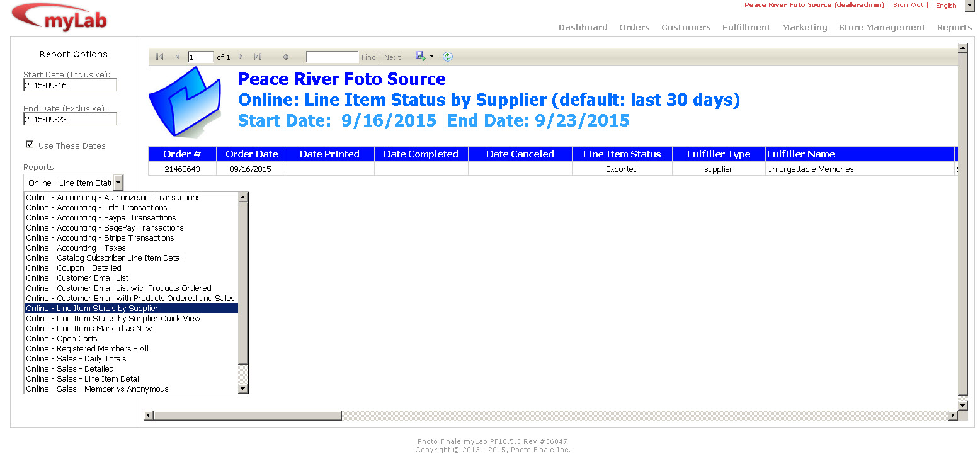Open Dashboard menu
Screen dimensions: 980x461
[583, 27]
